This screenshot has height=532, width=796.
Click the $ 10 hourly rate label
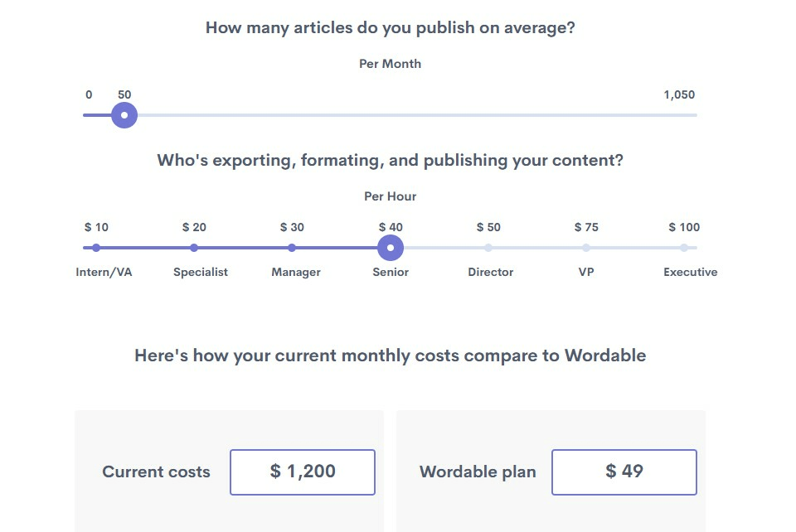[96, 228]
